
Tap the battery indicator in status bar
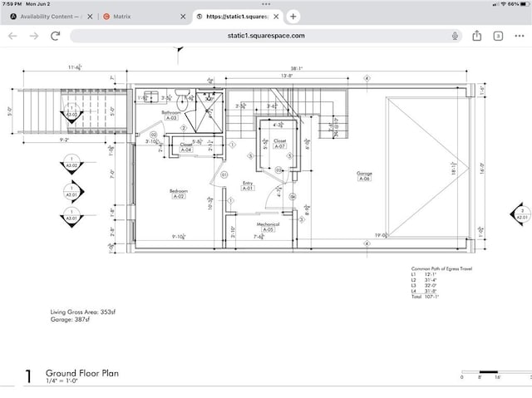click(x=525, y=3)
